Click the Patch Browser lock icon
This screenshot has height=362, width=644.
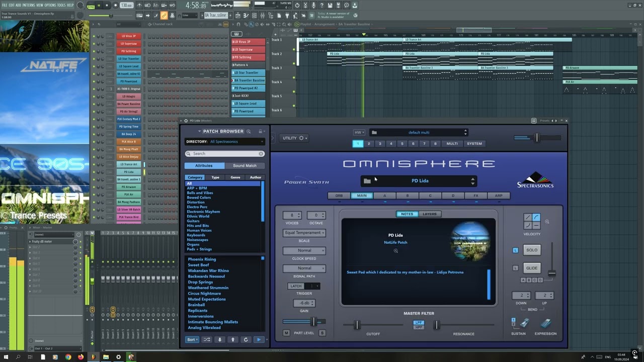click(x=260, y=131)
